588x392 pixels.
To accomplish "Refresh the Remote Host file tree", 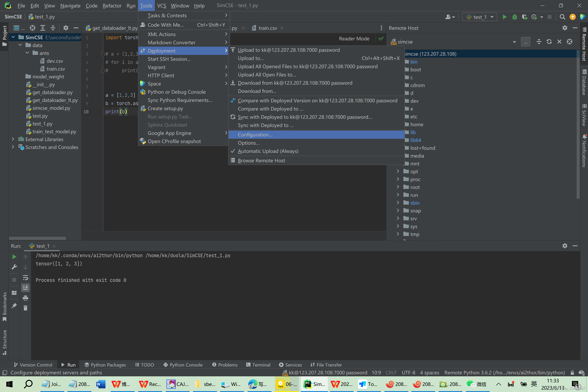I will point(549,42).
